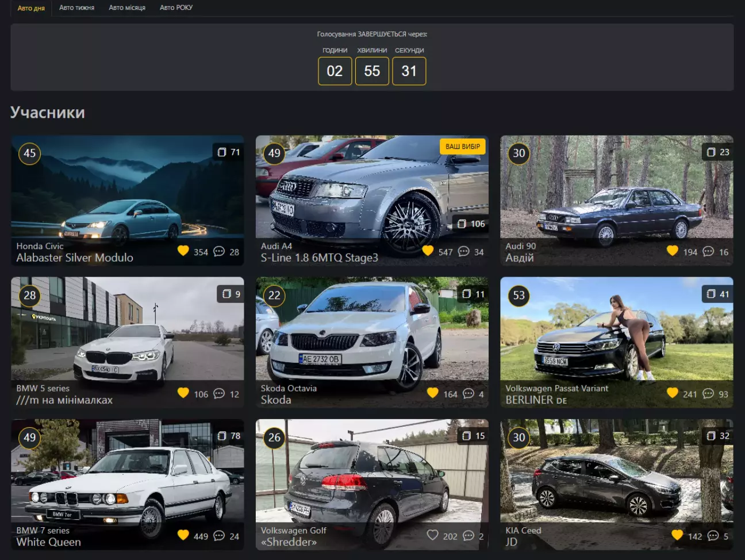The image size is (745, 560).
Task: View comments on KIA Ceed JD
Action: 713,535
